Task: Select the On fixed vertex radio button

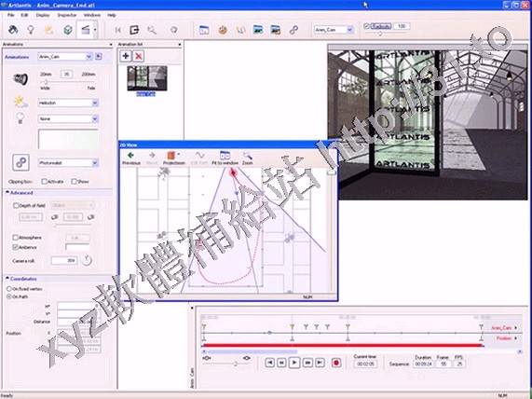Action: coord(8,289)
